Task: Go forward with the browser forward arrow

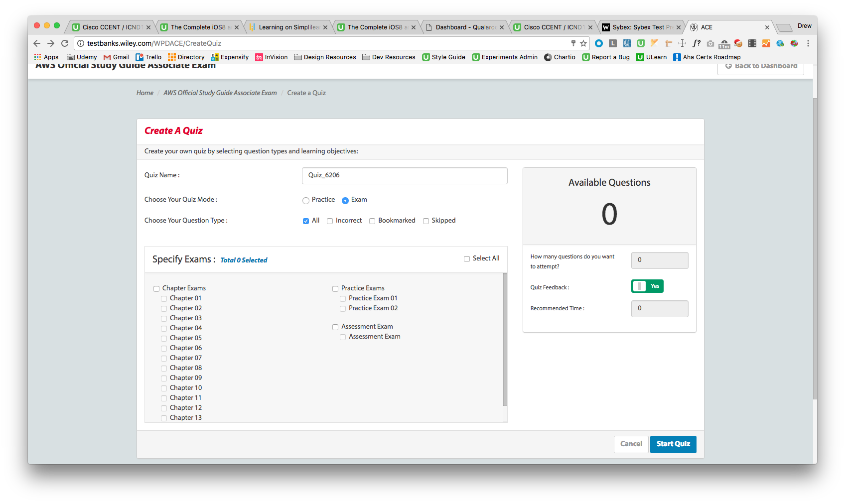Action: [51, 43]
